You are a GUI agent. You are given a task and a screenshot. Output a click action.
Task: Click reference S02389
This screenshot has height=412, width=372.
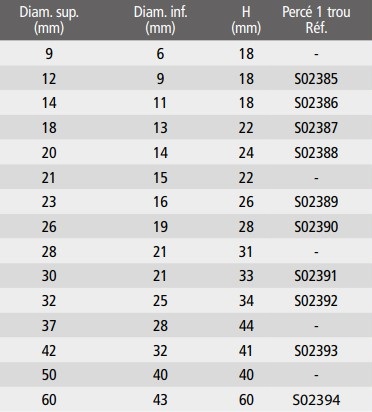click(316, 202)
